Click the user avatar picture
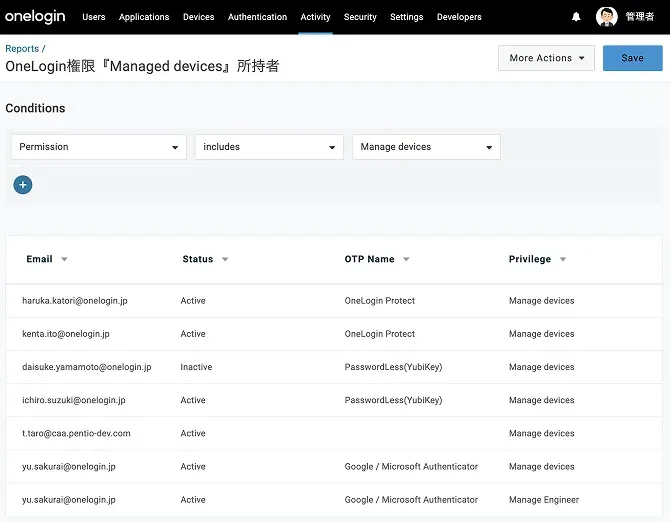This screenshot has width=670, height=522. (606, 17)
